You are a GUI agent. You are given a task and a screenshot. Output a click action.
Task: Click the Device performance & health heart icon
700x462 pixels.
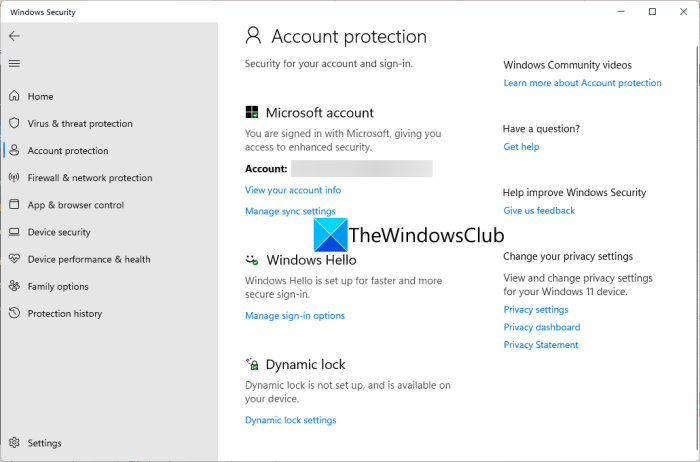(x=14, y=259)
